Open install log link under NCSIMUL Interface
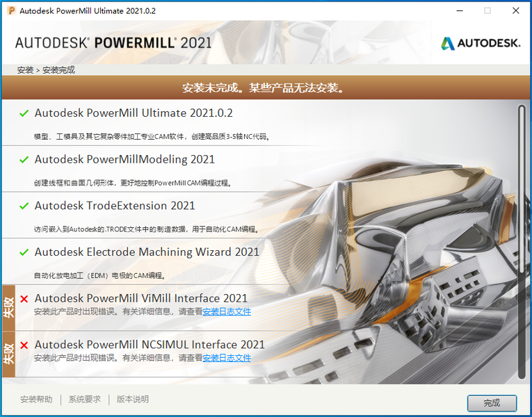532x417 pixels. click(227, 358)
